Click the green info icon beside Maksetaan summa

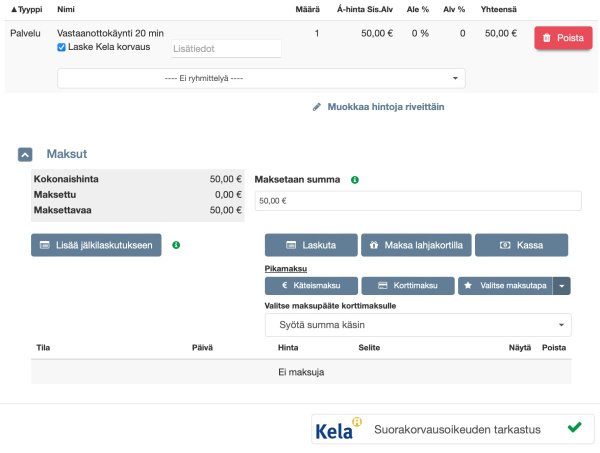click(x=355, y=180)
